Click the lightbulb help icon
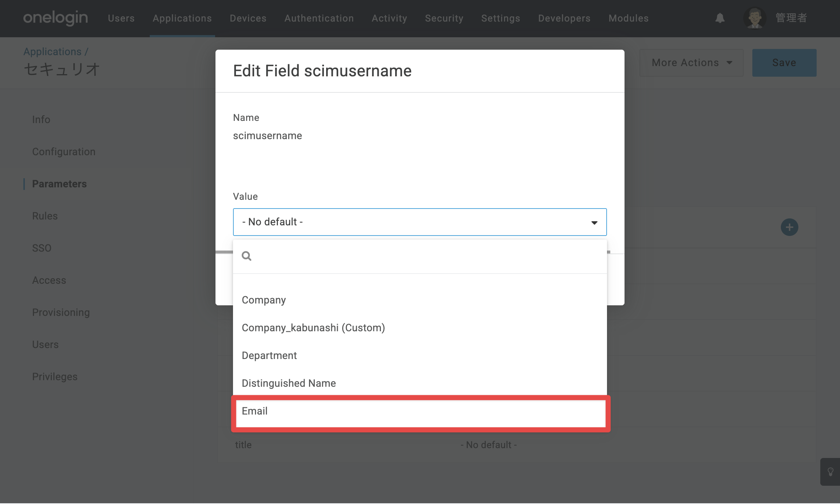The height and width of the screenshot is (504, 840). click(830, 472)
